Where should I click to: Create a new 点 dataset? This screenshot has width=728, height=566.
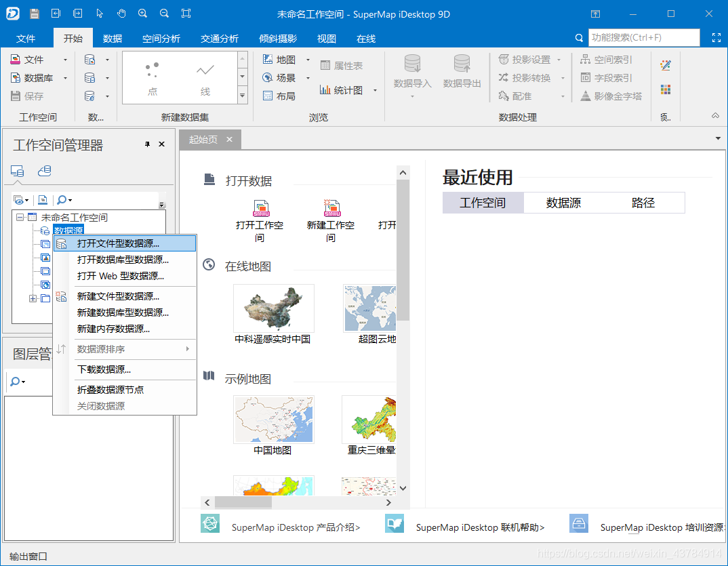(x=153, y=78)
